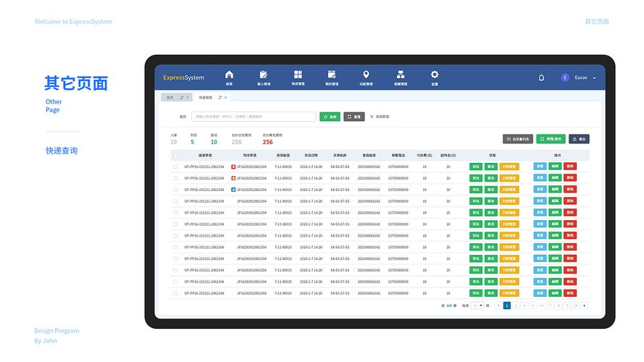Switch to the first tab in the tab strip

pyautogui.click(x=170, y=97)
